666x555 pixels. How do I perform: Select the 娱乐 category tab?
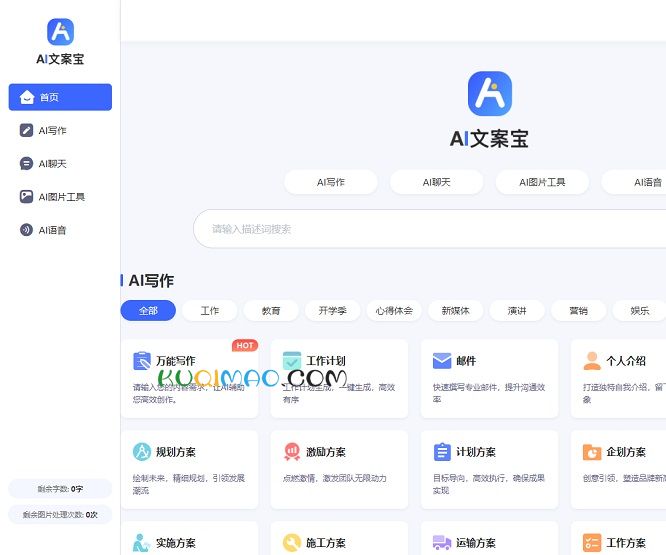click(640, 310)
